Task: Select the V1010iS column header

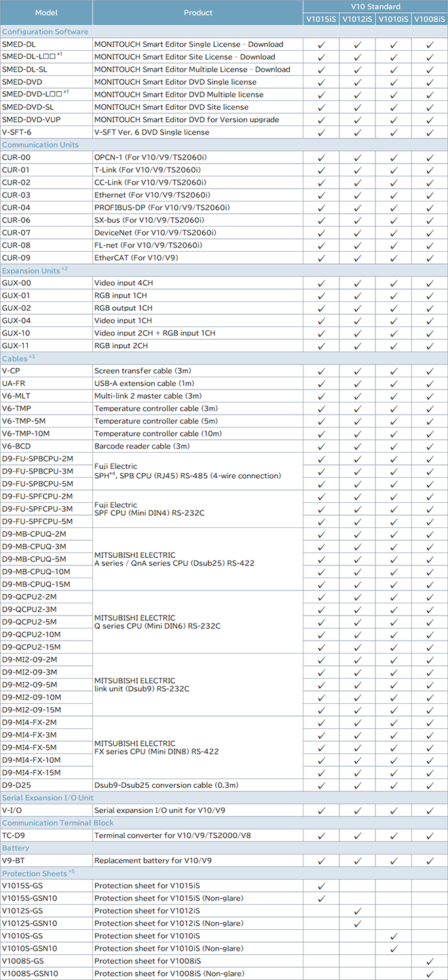Action: click(x=394, y=19)
